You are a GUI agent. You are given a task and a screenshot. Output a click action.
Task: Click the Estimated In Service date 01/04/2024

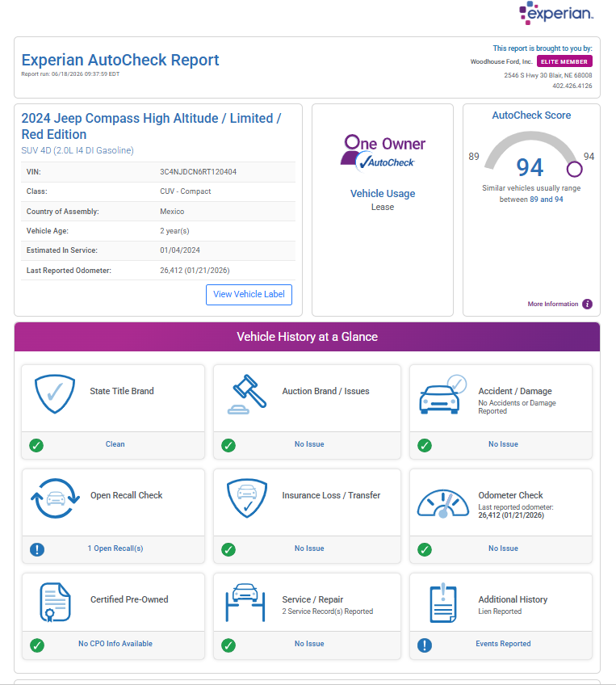tap(180, 250)
